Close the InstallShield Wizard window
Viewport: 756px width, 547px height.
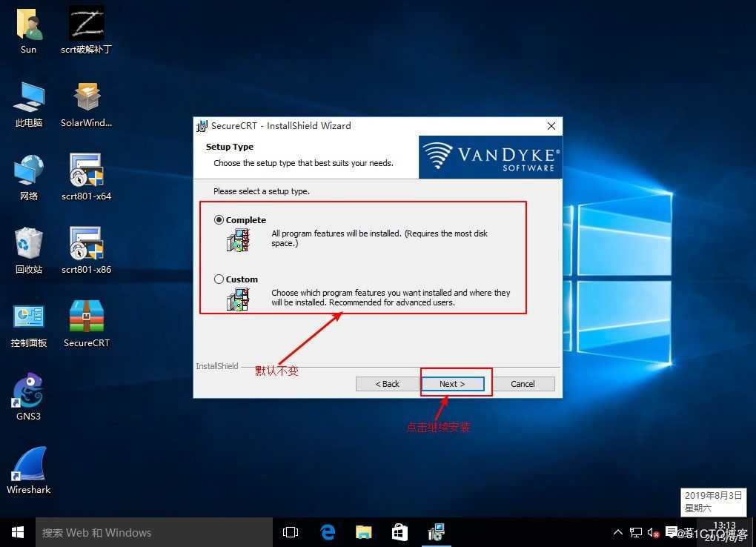pos(551,126)
